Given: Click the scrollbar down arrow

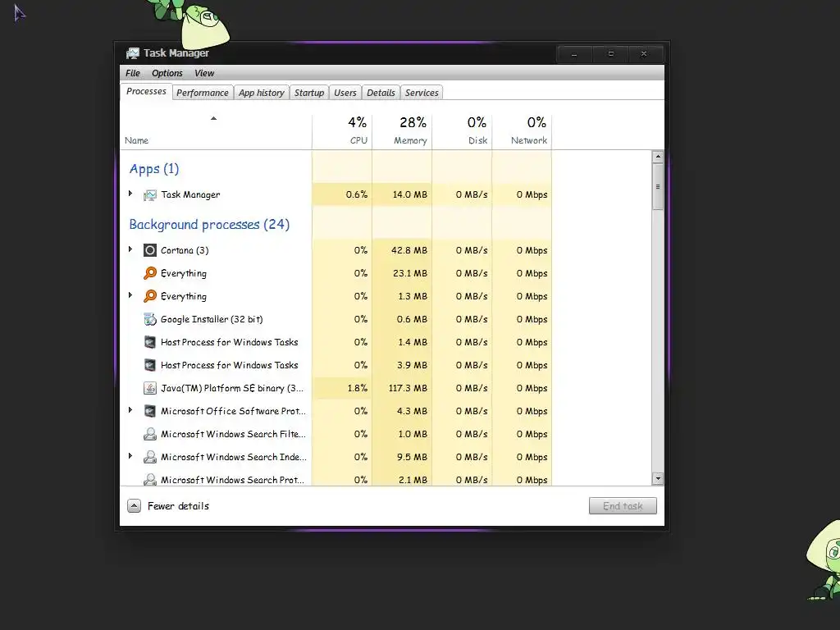Looking at the screenshot, I should coord(658,479).
